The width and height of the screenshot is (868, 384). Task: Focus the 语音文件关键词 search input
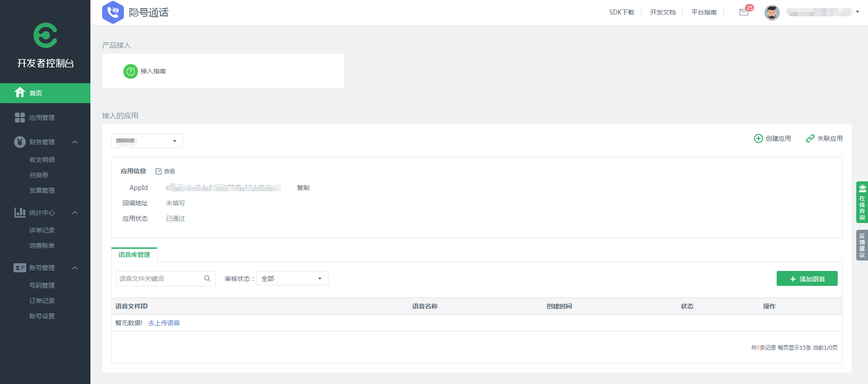(159, 279)
